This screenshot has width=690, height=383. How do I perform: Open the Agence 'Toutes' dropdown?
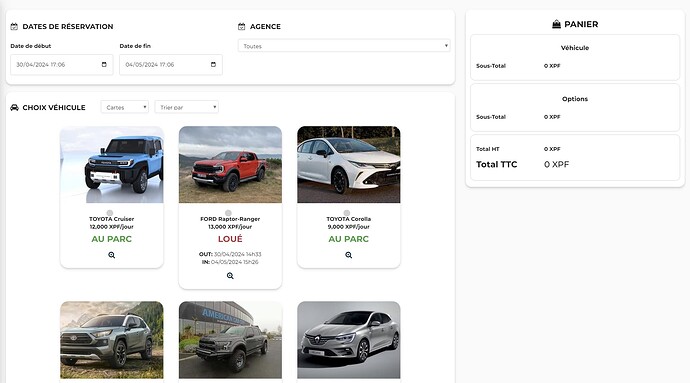pyautogui.click(x=344, y=46)
